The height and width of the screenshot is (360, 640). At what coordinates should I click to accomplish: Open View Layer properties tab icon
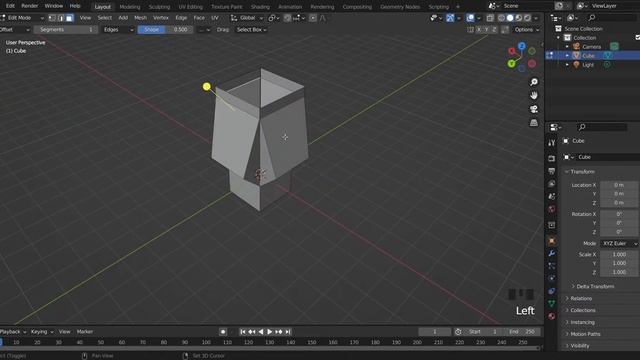pos(551,183)
